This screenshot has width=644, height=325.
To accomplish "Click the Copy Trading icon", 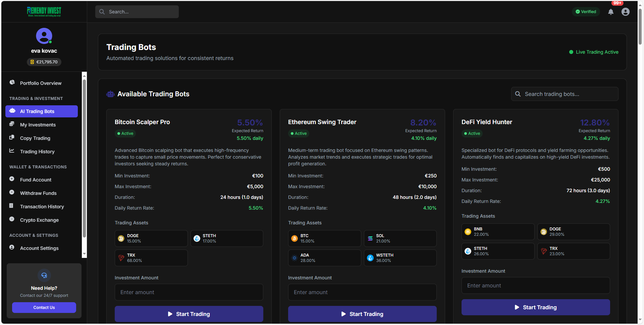I will tap(12, 137).
